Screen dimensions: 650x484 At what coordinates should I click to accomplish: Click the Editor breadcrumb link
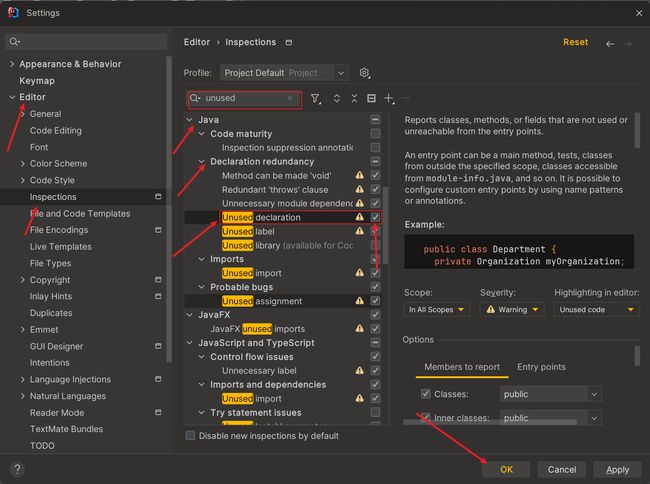[197, 42]
